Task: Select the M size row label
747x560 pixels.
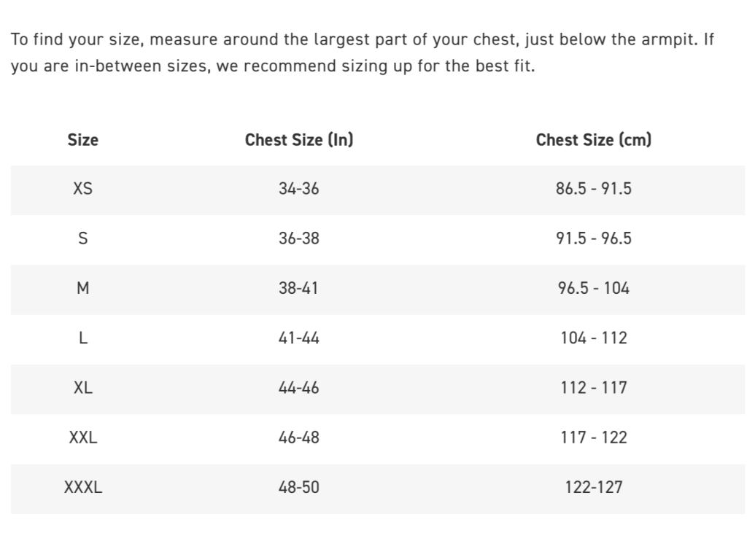Action: click(83, 288)
